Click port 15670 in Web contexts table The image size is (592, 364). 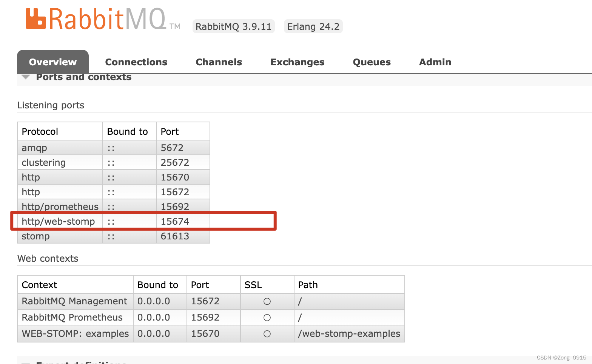click(205, 334)
